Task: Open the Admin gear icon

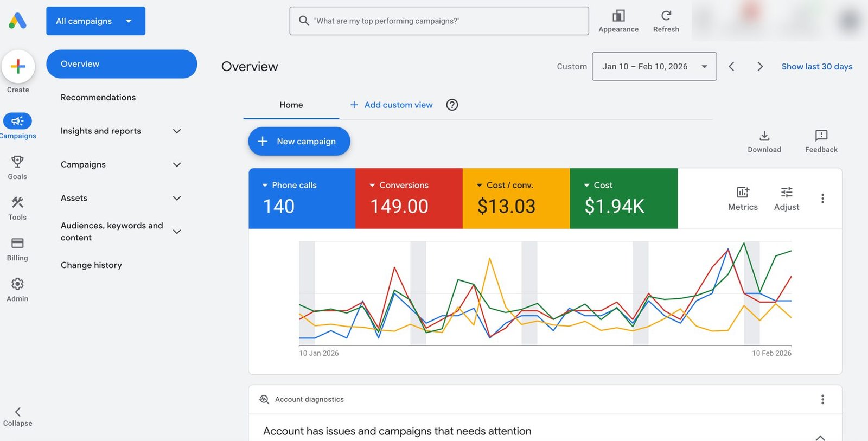Action: coord(17,284)
